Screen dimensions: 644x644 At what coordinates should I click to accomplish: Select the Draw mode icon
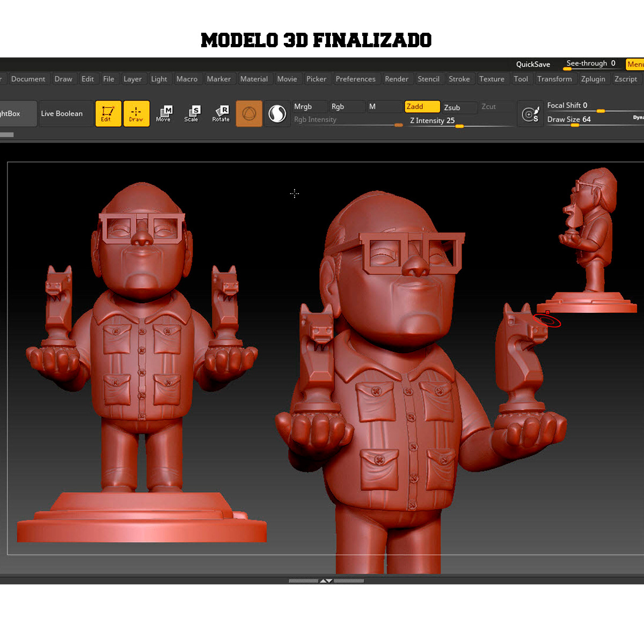pos(136,113)
